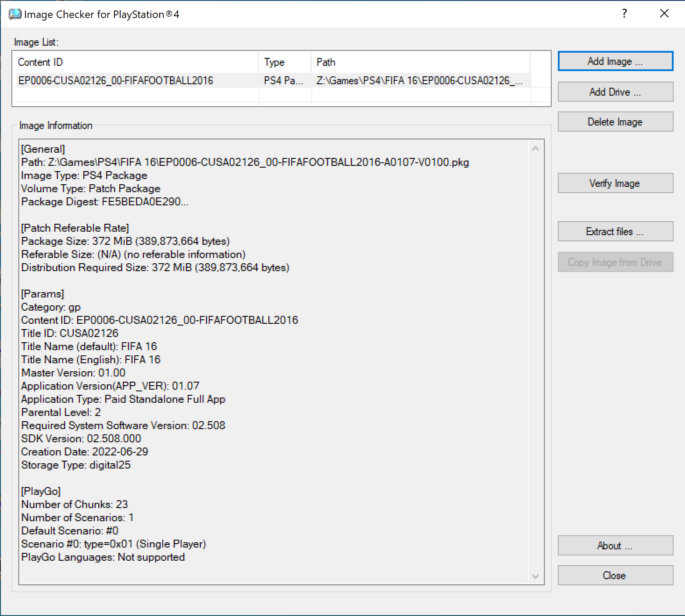The image size is (685, 616).
Task: Click the Scenario #0 Single Player line
Action: pyautogui.click(x=114, y=544)
